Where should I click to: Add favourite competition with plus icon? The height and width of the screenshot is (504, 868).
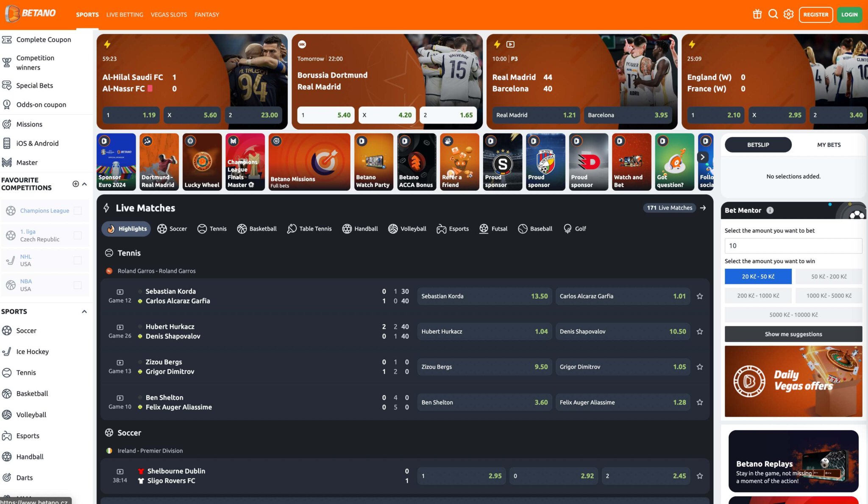75,184
